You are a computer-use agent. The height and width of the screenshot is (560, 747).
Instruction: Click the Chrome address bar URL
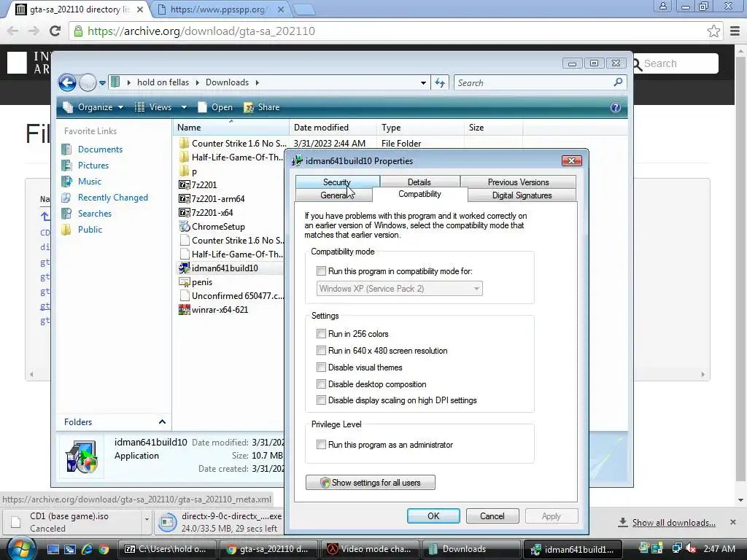[x=201, y=31]
